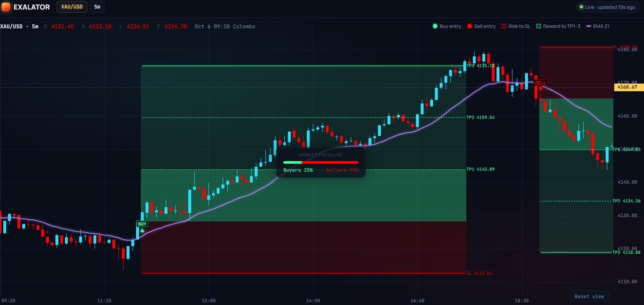
Task: Click the MARKET PRESSURE title text
Action: (321, 155)
